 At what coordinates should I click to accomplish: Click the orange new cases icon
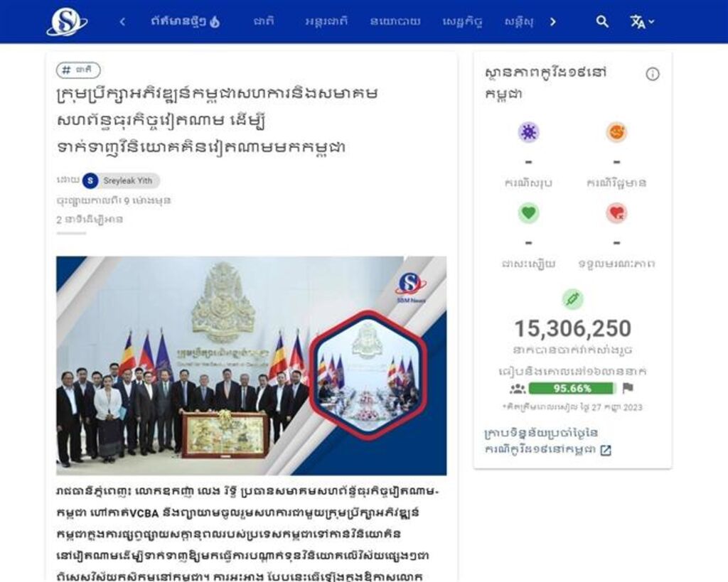tap(616, 132)
